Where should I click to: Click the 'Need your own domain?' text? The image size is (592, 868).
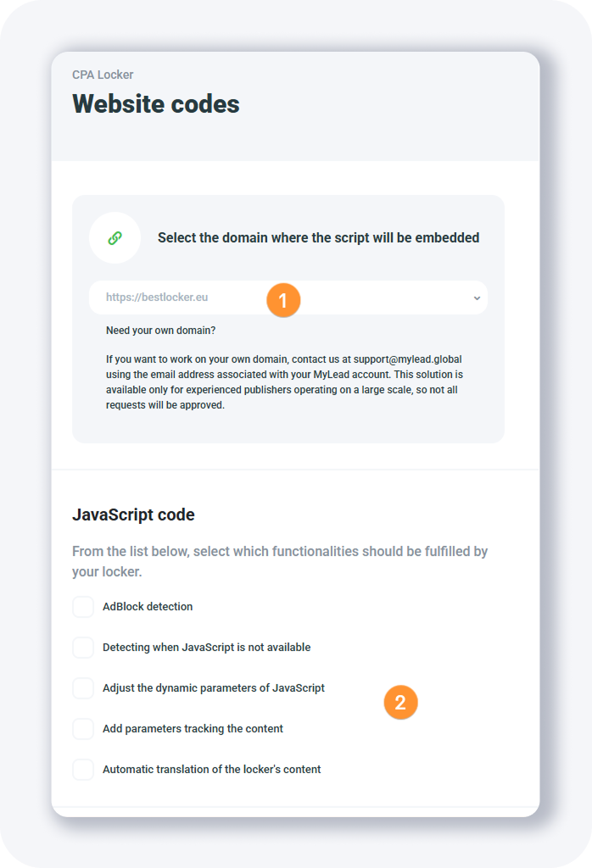161,330
